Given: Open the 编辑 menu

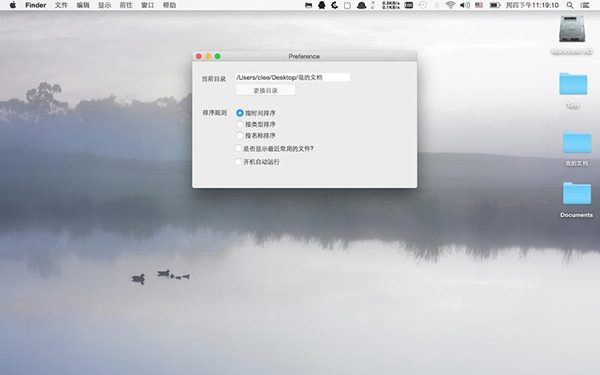Looking at the screenshot, I should pos(83,5).
